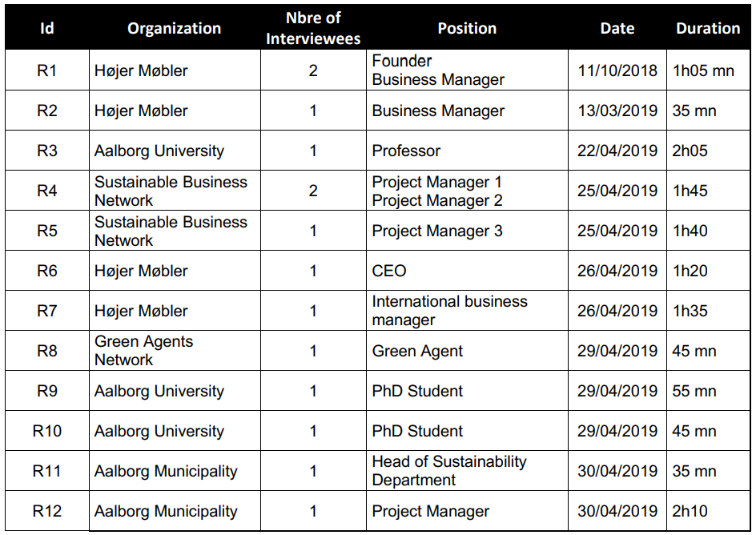Click the Duration column header

coord(708,29)
